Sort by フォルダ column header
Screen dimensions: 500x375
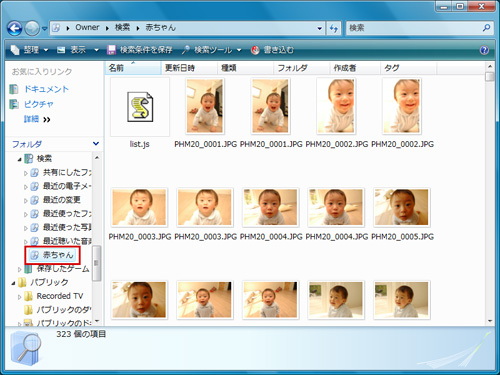pos(301,68)
